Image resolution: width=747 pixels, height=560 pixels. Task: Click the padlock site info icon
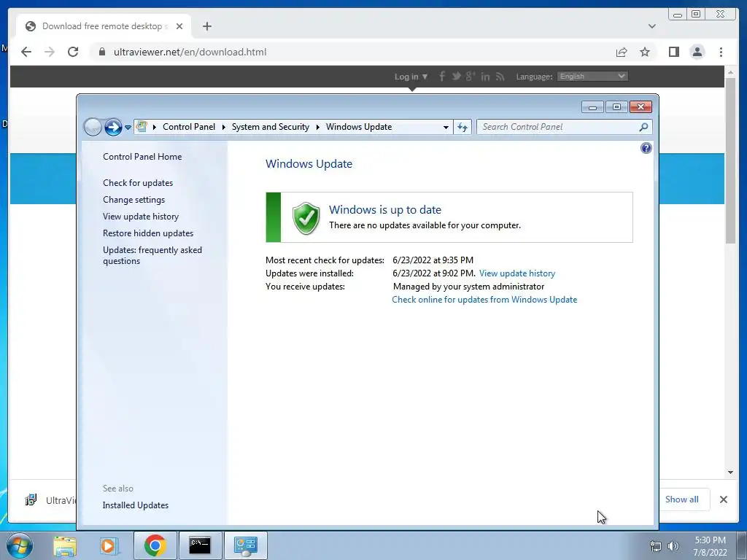[x=101, y=52]
